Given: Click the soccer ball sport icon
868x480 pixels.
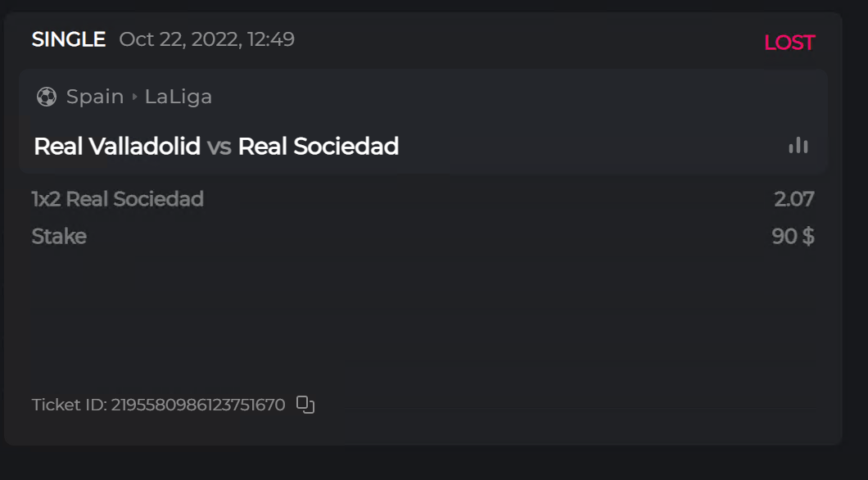Looking at the screenshot, I should point(47,97).
